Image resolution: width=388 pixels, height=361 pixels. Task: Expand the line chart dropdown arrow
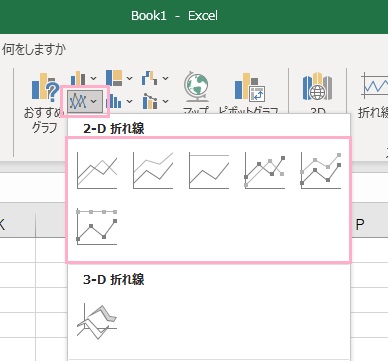point(94,101)
